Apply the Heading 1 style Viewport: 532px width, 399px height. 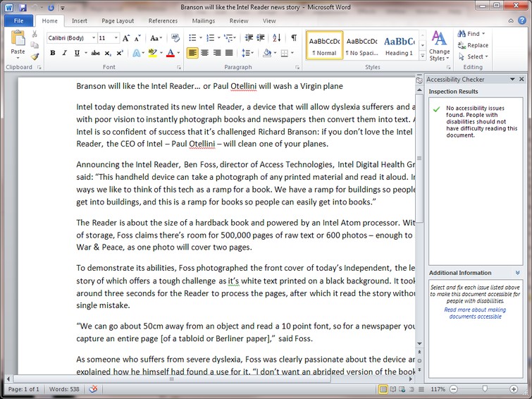click(x=399, y=47)
